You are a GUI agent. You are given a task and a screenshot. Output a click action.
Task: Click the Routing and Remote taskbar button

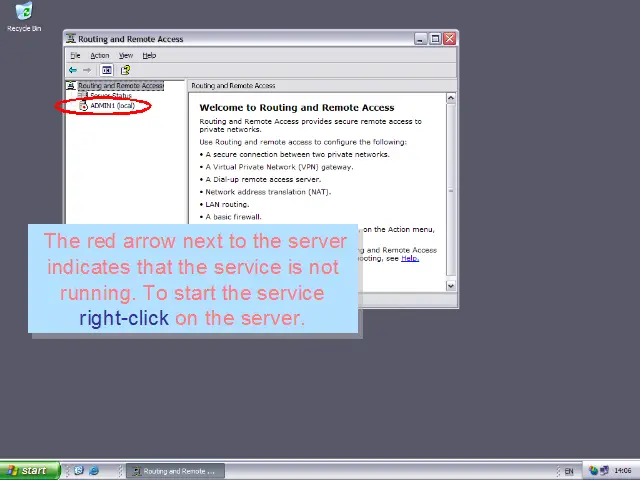tap(177, 471)
